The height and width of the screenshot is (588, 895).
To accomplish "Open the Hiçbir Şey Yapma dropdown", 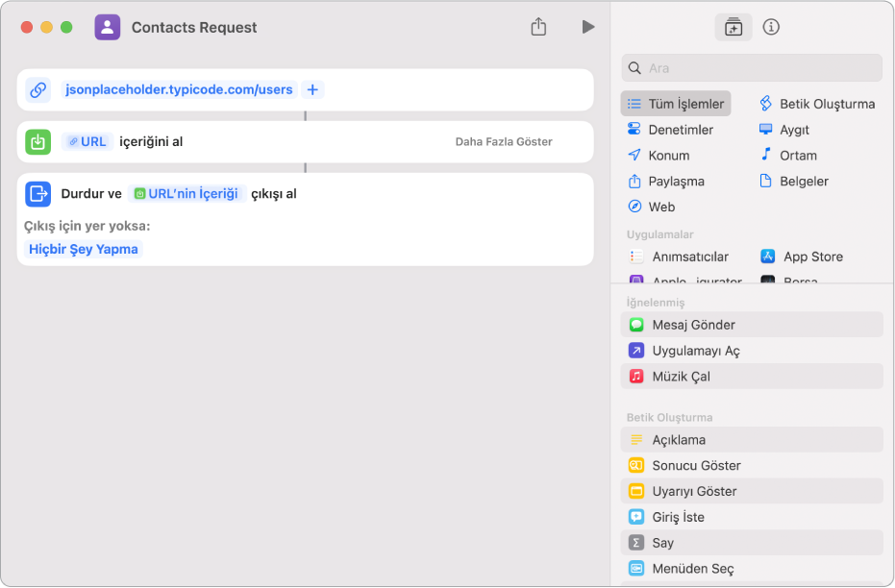I will [x=84, y=249].
